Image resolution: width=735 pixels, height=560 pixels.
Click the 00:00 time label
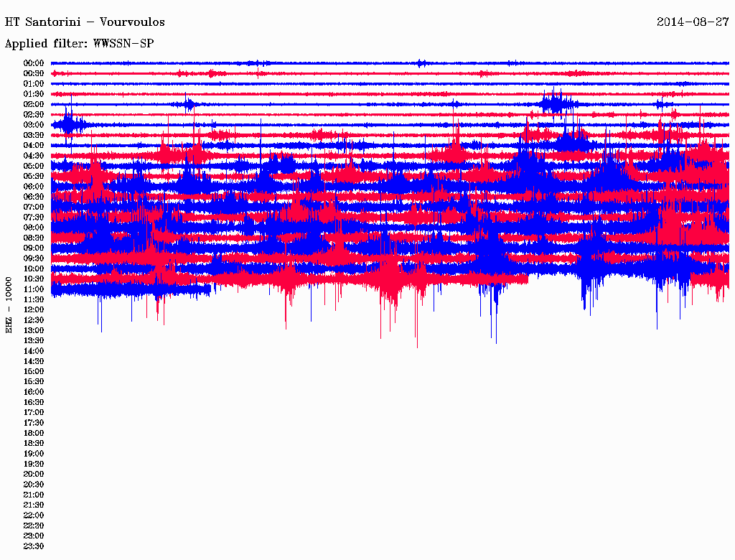click(x=34, y=63)
